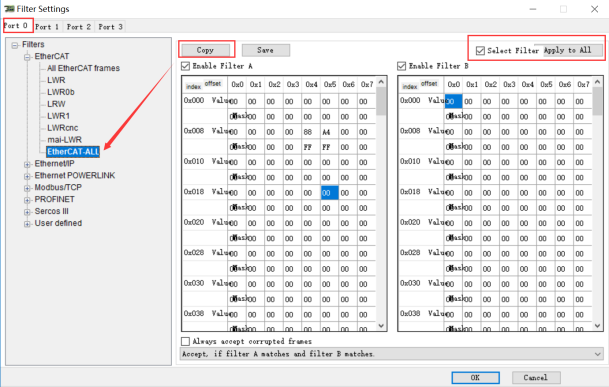Expand the Ethernet POWERLINK node
This screenshot has width=609, height=387.
(x=27, y=176)
